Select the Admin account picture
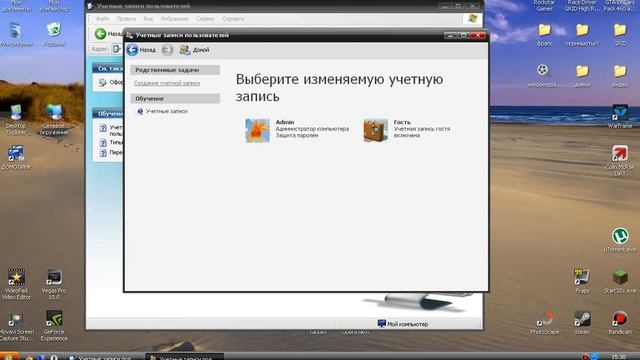 (258, 131)
